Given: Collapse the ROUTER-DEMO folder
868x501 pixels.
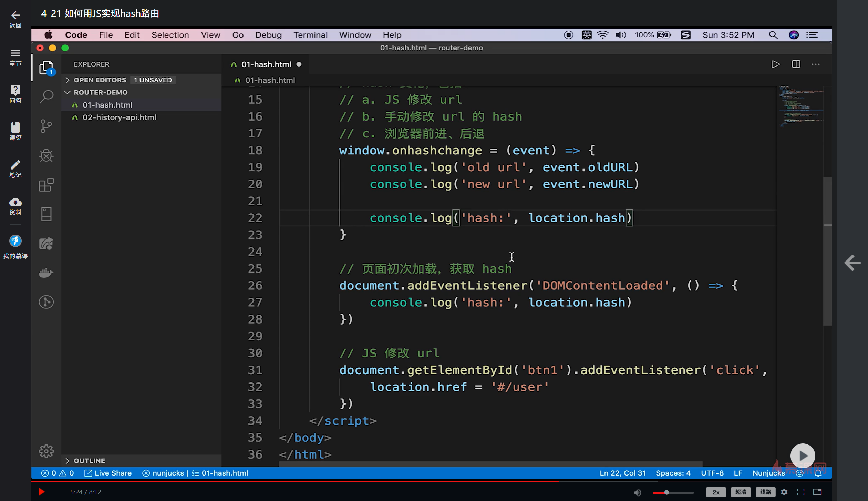Looking at the screenshot, I should [x=100, y=92].
